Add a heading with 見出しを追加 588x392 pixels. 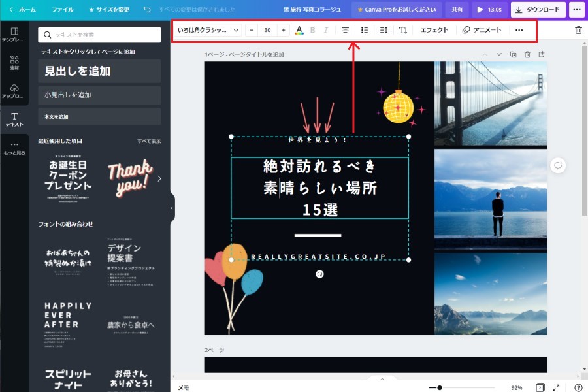point(99,71)
